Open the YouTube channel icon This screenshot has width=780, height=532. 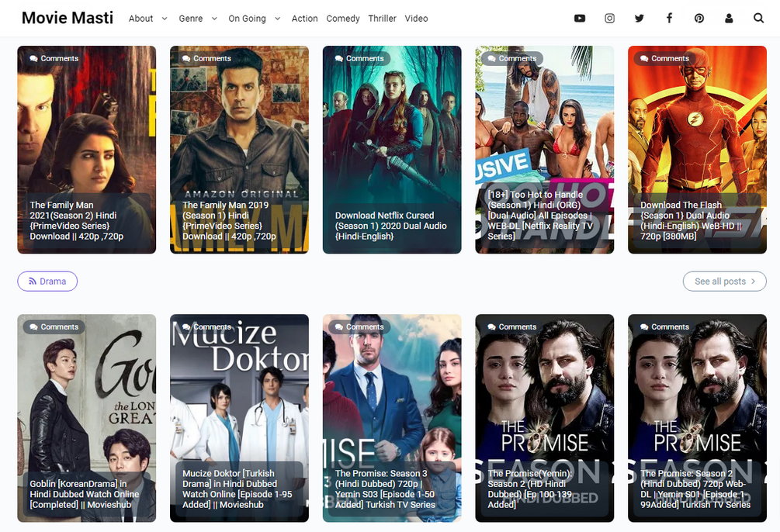point(580,19)
